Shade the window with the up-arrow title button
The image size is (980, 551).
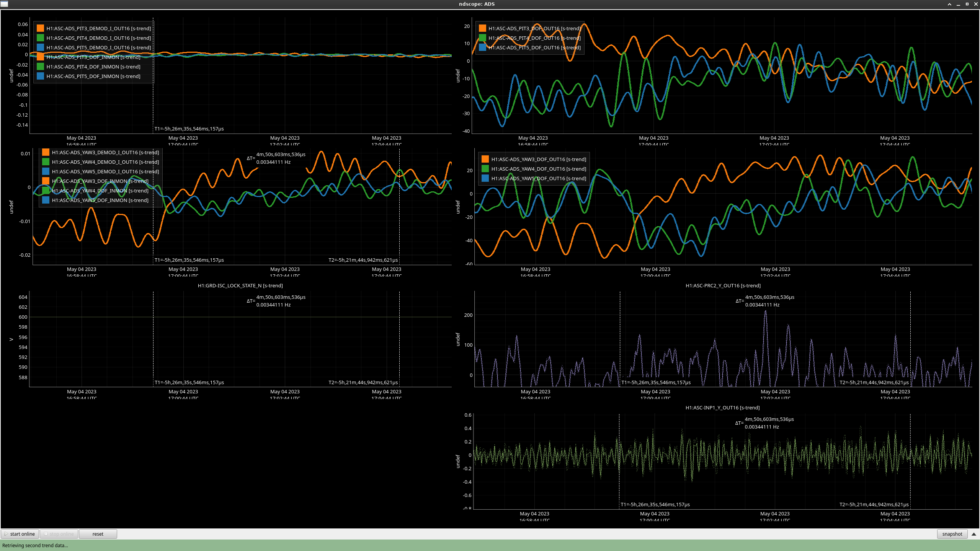949,4
